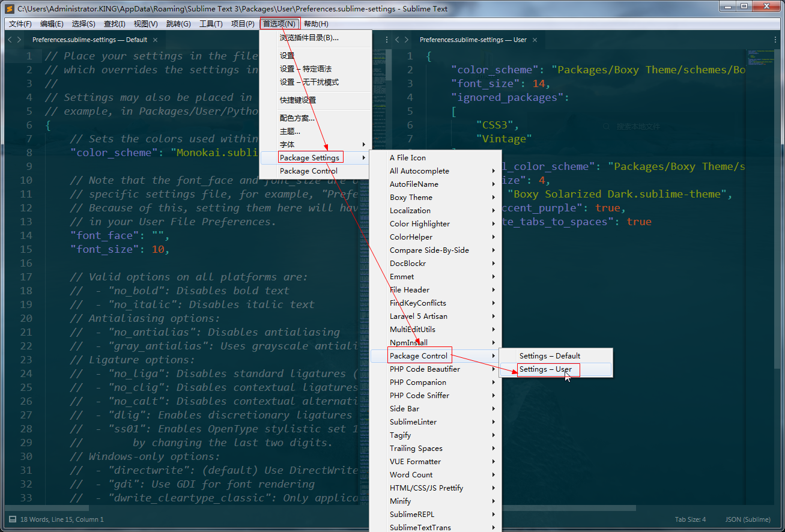
Task: Select the plain 设置 menu entry
Action: [x=316, y=55]
